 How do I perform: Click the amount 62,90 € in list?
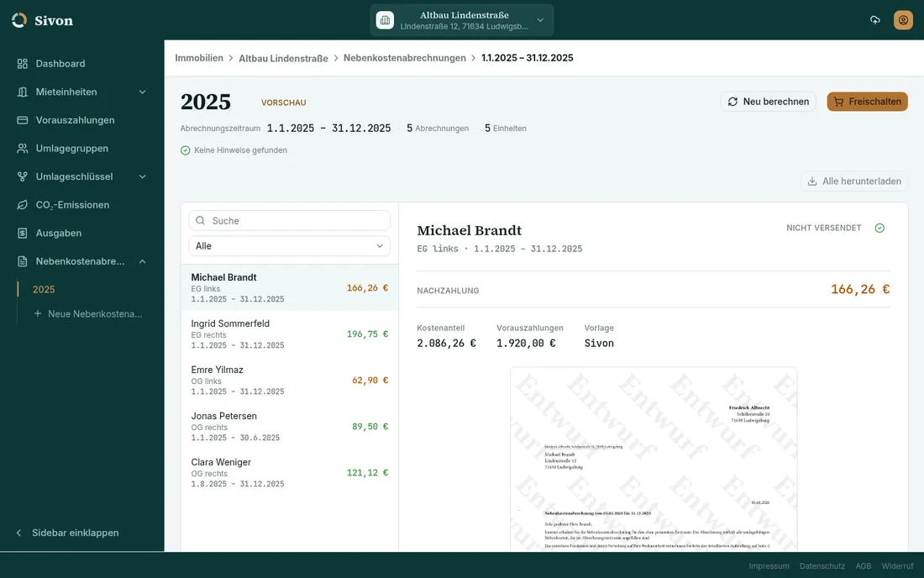pyautogui.click(x=370, y=380)
